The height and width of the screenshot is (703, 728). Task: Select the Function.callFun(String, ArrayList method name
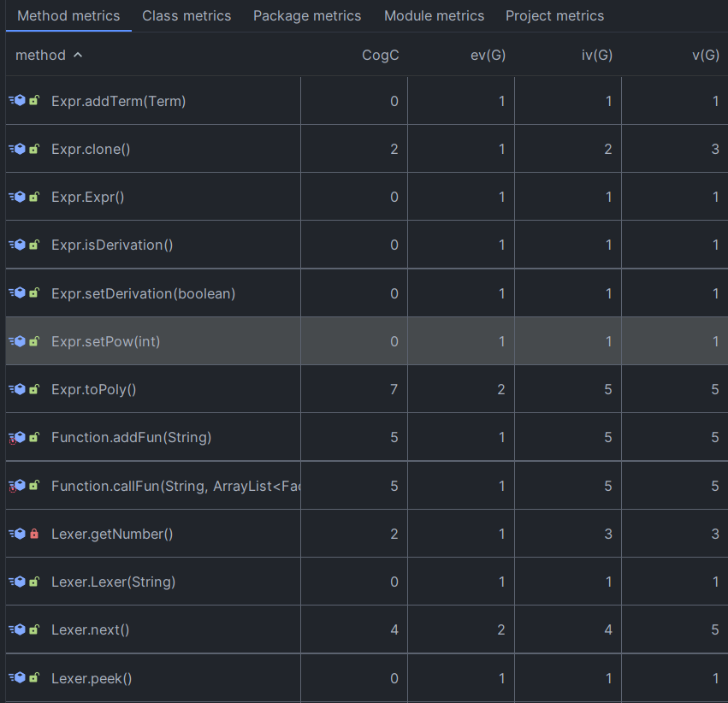pyautogui.click(x=175, y=486)
